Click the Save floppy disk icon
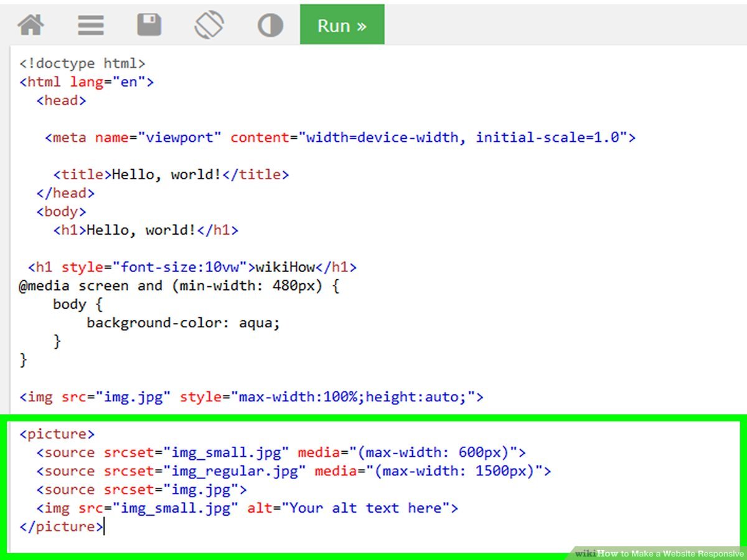 point(149,26)
